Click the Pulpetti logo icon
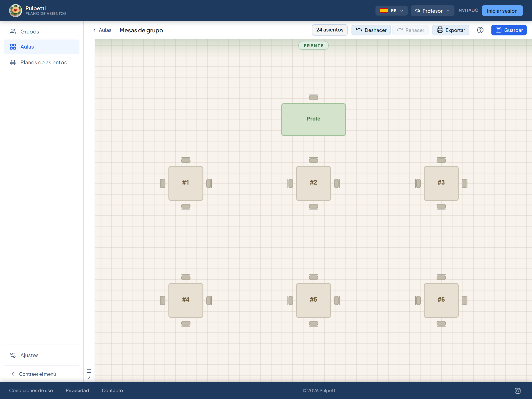532x399 pixels. (15, 11)
